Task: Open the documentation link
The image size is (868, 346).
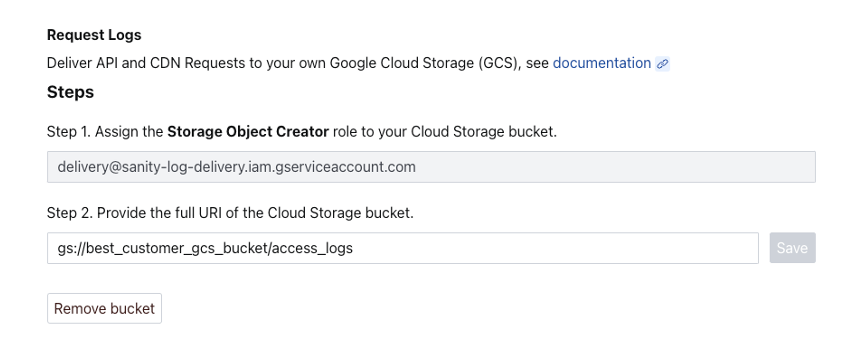Action: (601, 63)
